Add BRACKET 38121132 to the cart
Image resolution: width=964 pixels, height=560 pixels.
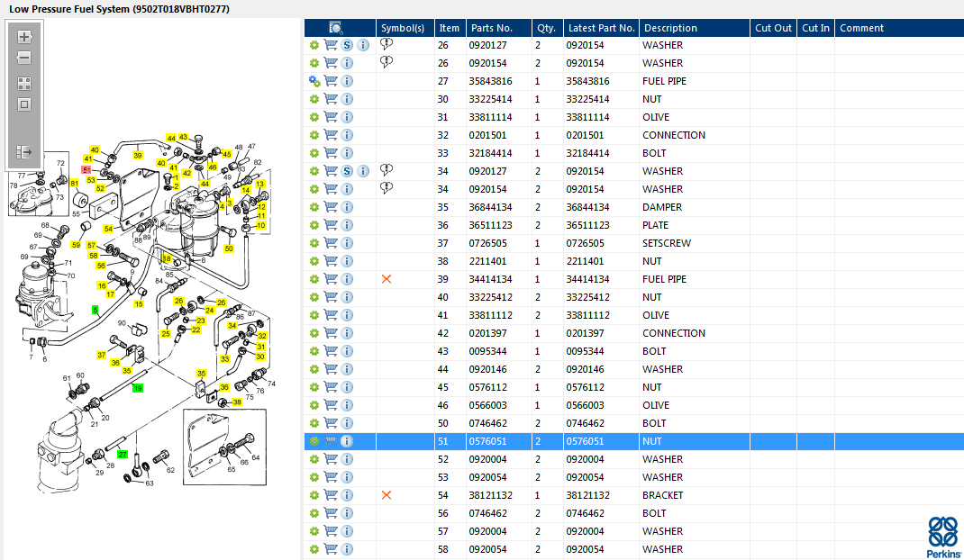(x=331, y=495)
